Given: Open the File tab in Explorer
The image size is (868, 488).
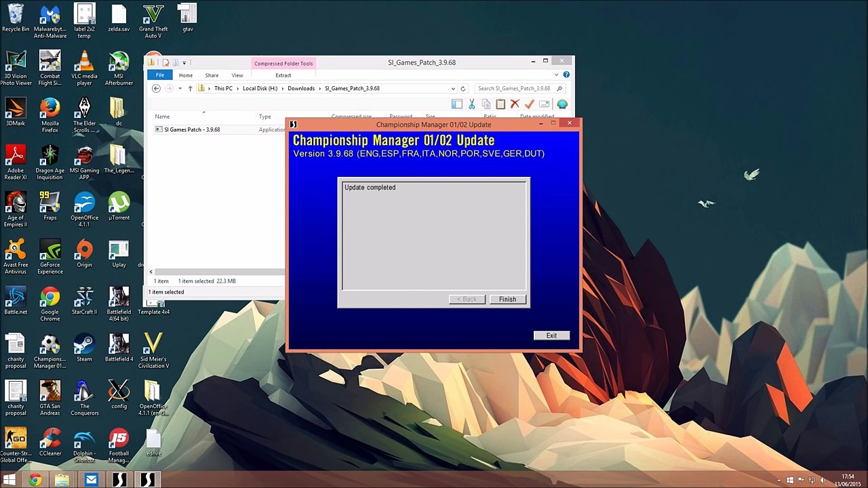Looking at the screenshot, I should pyautogui.click(x=160, y=75).
